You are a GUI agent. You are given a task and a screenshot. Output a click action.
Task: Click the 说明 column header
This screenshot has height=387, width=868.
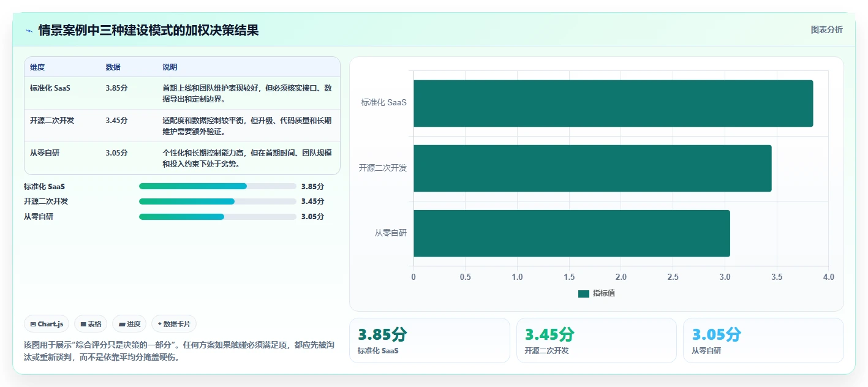[170, 67]
